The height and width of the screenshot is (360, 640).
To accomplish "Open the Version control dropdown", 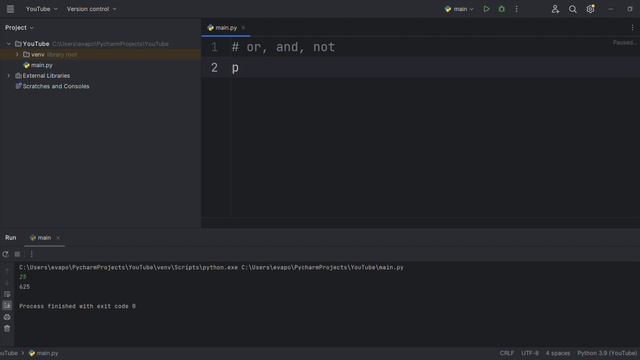I will point(91,9).
